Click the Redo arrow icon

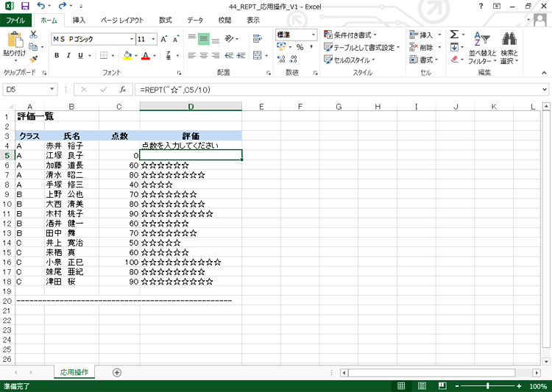(x=63, y=6)
